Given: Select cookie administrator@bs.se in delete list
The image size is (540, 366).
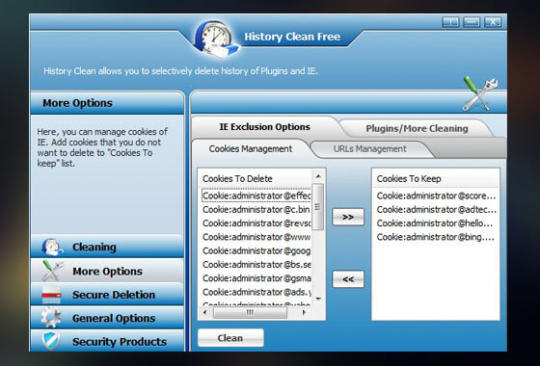Looking at the screenshot, I should (x=256, y=264).
